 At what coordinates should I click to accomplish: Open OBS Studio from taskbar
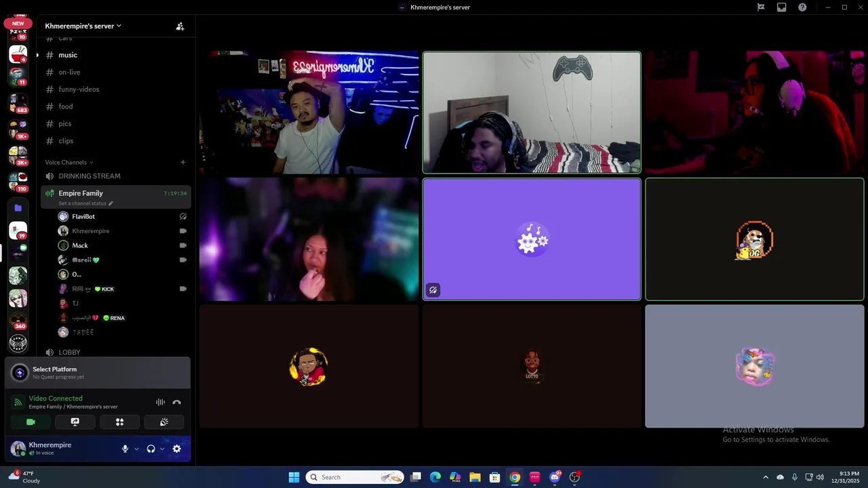pyautogui.click(x=574, y=477)
